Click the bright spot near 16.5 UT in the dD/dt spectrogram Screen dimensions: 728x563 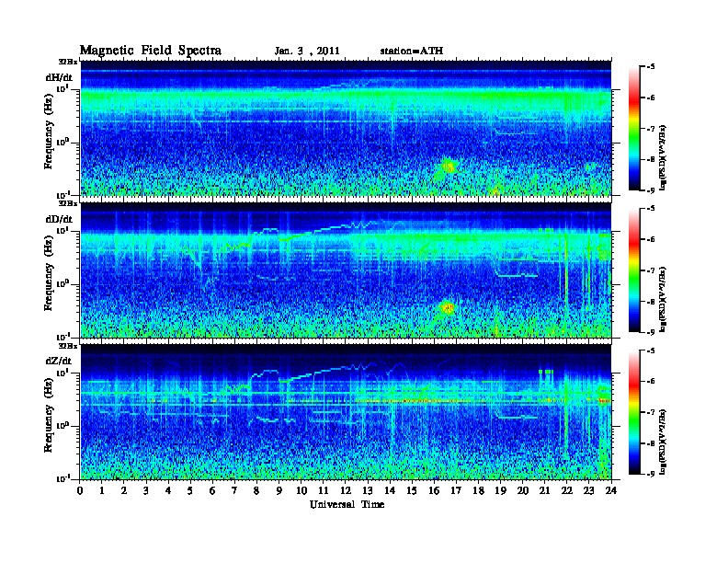[448, 307]
